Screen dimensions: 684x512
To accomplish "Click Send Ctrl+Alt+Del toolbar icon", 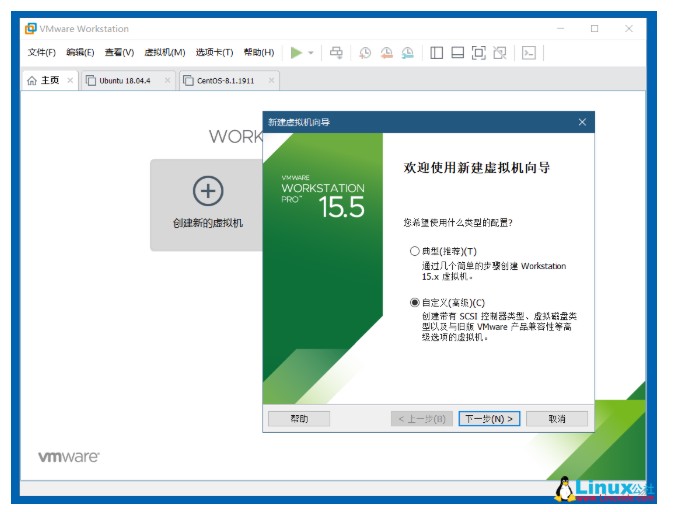I will 336,53.
